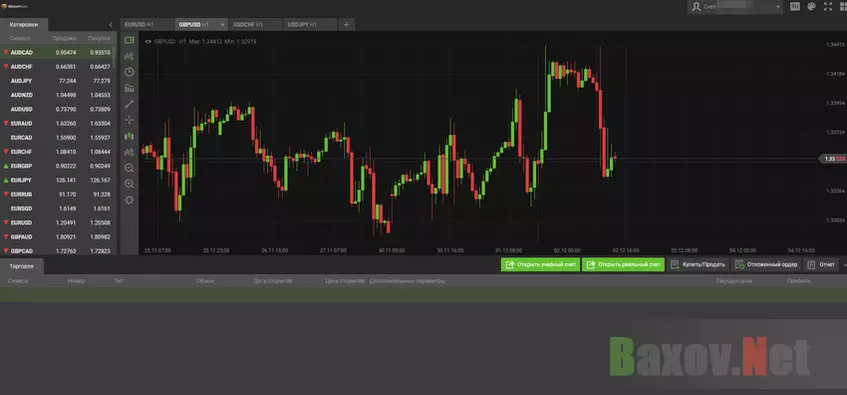This screenshot has height=395, width=847.
Task: Zoom in the chart with plus magnifier
Action: 129,184
